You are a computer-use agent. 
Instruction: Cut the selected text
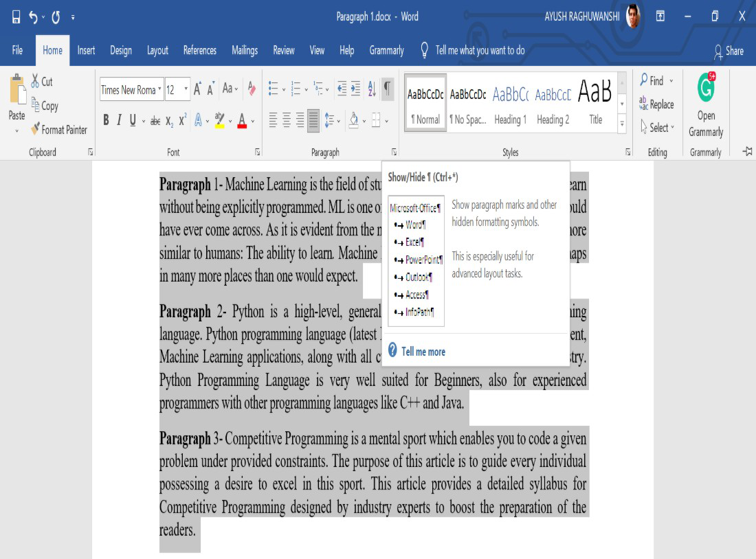(42, 81)
